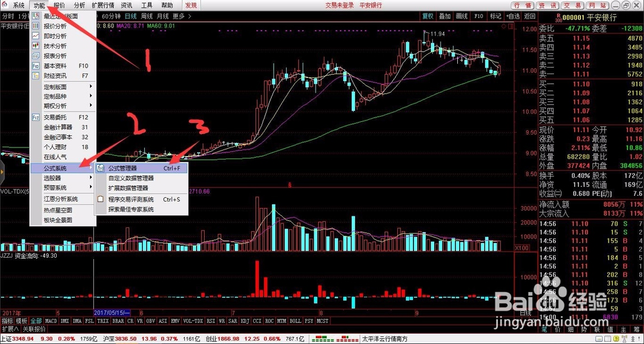Click the 即时分析 menu icon

pyautogui.click(x=35, y=36)
